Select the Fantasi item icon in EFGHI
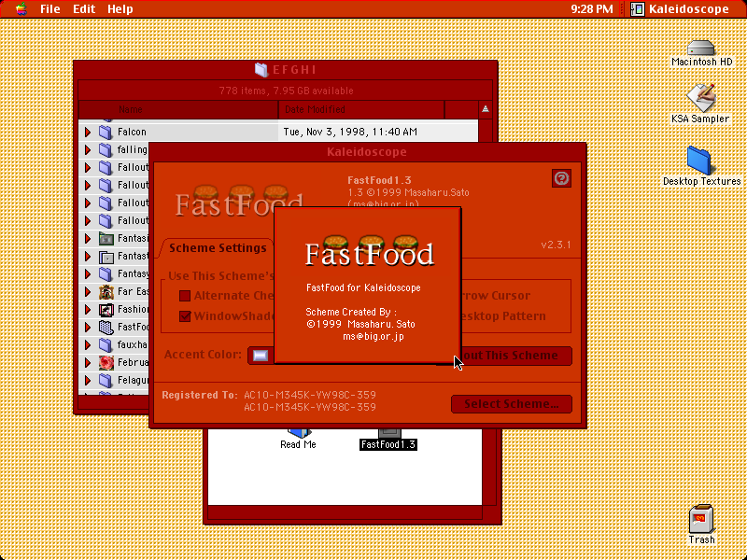The height and width of the screenshot is (560, 747). click(x=106, y=239)
